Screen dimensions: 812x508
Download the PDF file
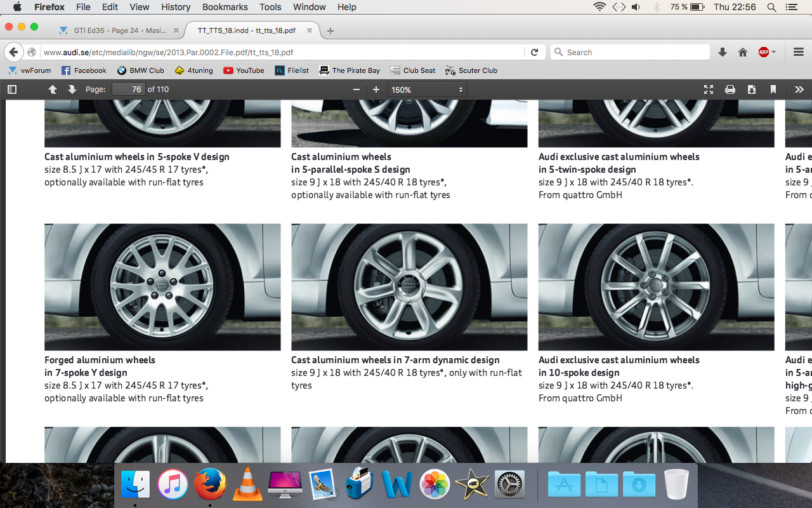pyautogui.click(x=752, y=90)
